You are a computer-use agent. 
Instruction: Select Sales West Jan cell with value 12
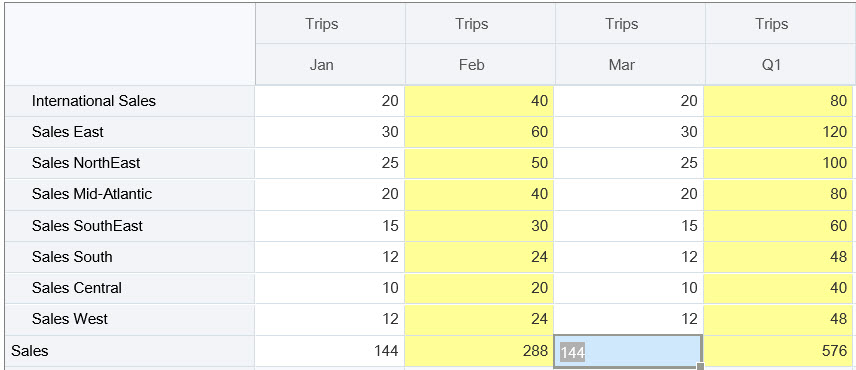point(330,319)
